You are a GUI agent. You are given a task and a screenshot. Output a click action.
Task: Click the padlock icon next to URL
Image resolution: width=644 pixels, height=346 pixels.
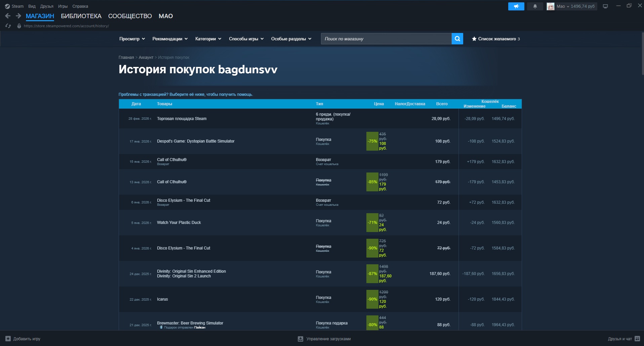(x=19, y=26)
